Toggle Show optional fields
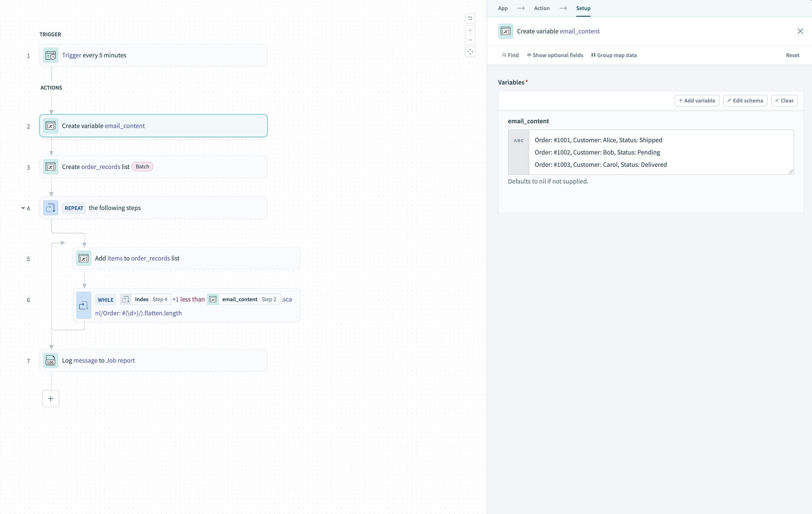 pos(555,55)
